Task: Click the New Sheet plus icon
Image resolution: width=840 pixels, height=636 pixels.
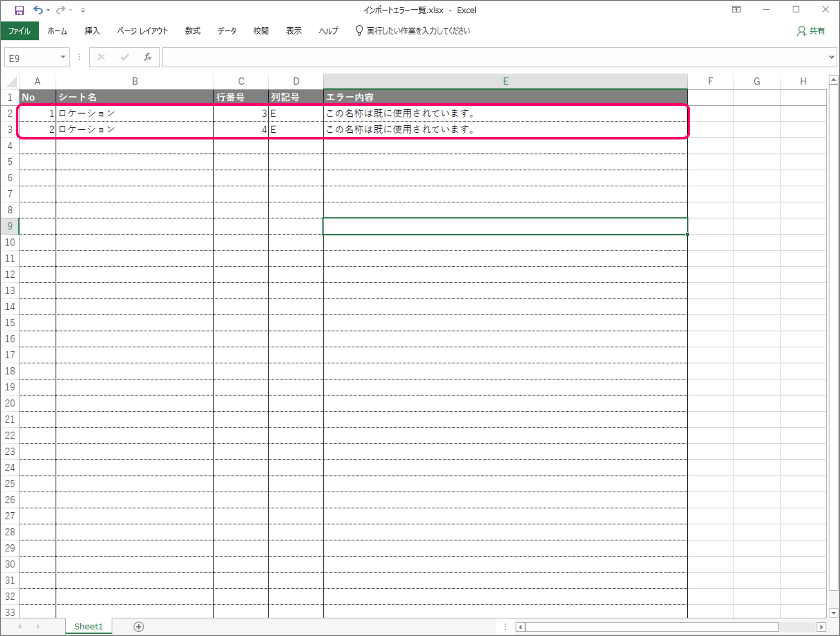Action: pyautogui.click(x=139, y=627)
